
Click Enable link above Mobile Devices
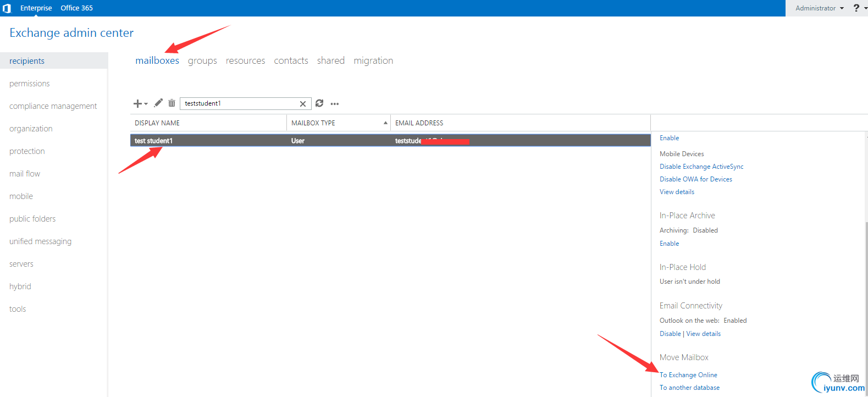pyautogui.click(x=670, y=138)
